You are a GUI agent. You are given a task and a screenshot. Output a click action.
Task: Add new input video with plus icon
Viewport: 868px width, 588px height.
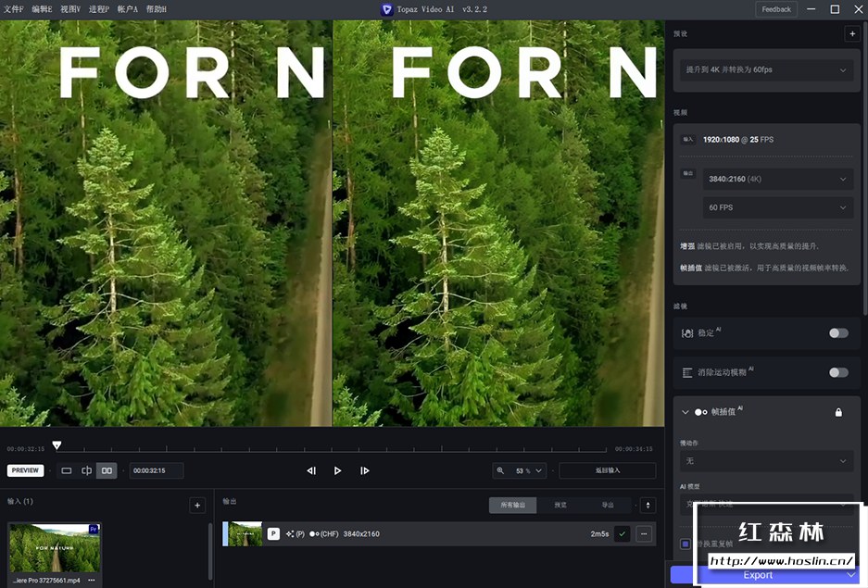196,505
